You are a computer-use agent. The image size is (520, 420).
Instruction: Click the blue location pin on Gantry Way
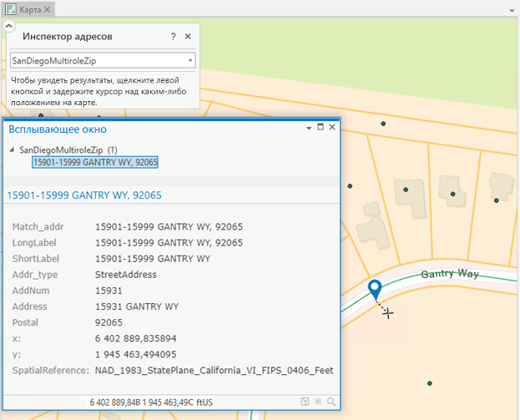click(x=375, y=288)
